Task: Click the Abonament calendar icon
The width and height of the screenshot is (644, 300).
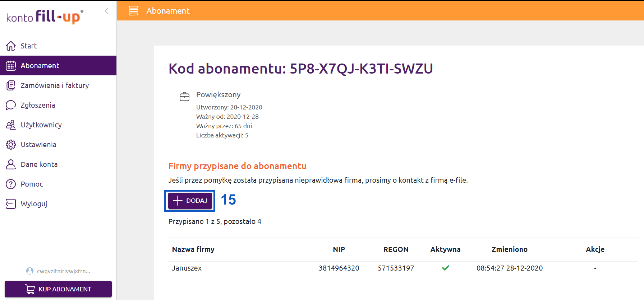Action: coord(11,66)
